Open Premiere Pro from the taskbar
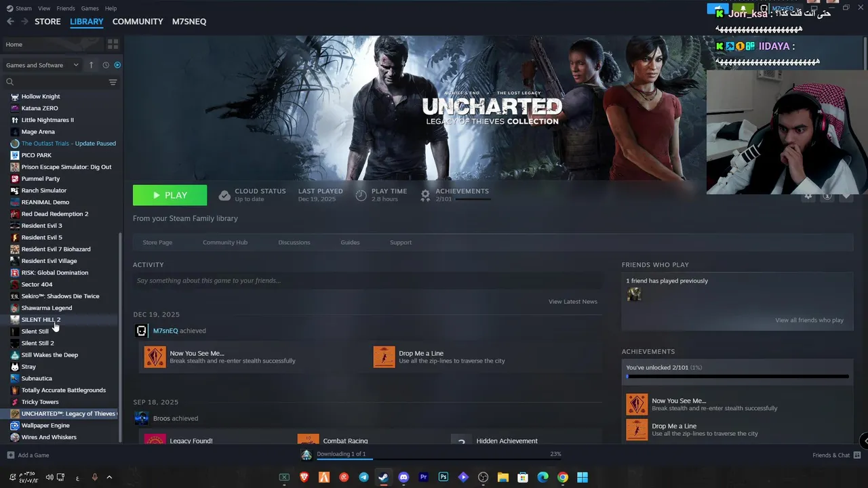This screenshot has width=868, height=488. 423,477
